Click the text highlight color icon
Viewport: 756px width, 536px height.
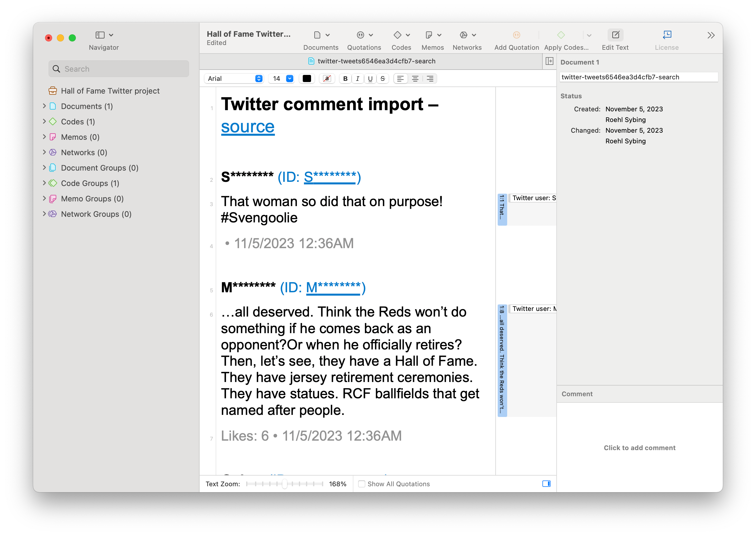pos(327,78)
